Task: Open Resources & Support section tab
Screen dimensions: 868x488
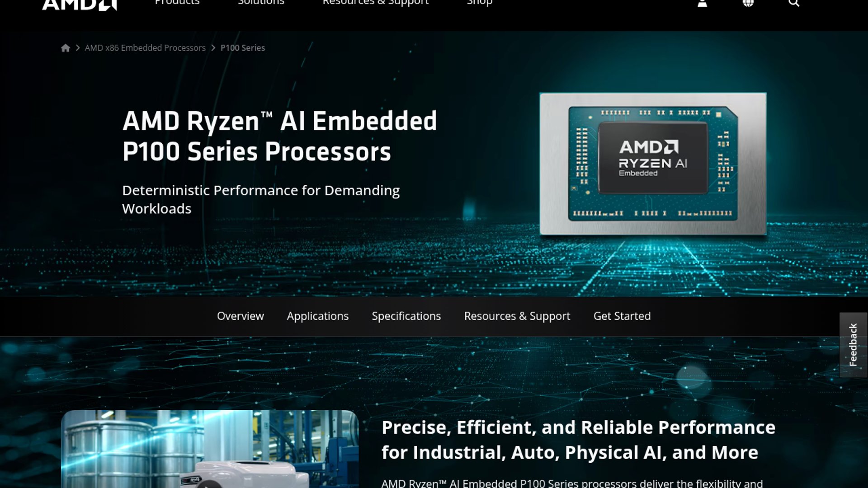Action: pyautogui.click(x=517, y=316)
